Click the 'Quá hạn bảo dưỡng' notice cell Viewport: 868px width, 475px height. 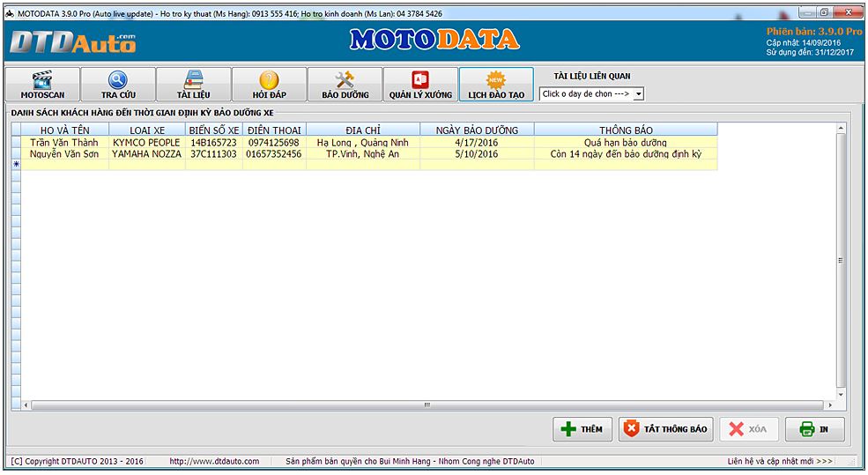coord(626,142)
